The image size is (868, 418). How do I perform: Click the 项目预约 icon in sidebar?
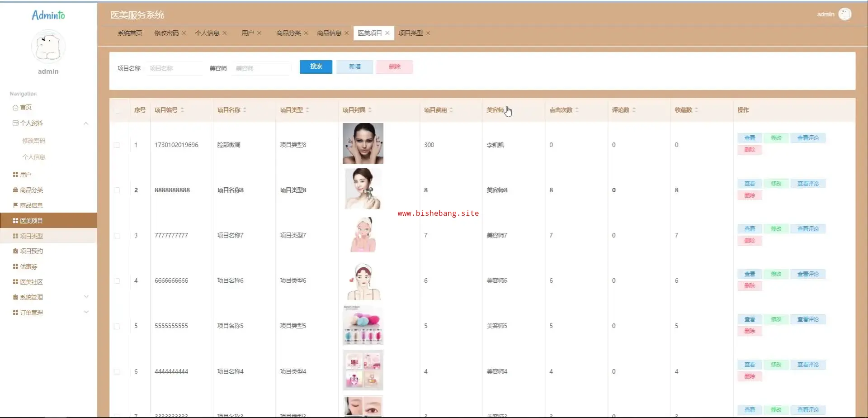tap(15, 251)
